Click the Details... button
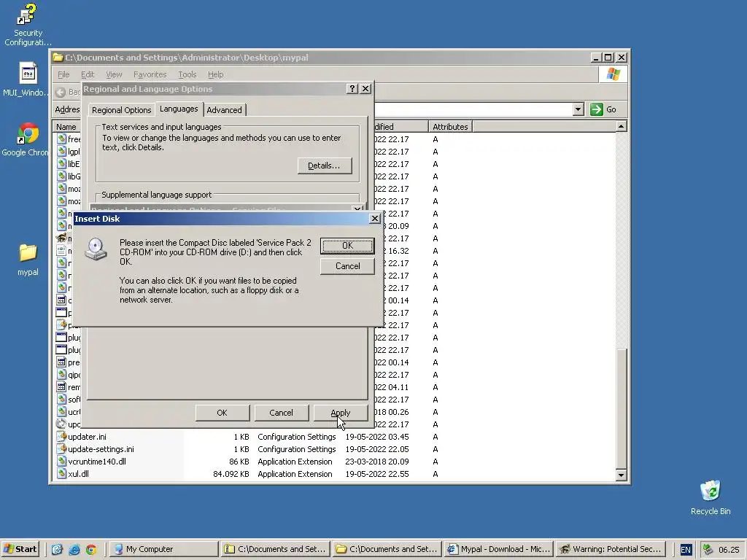Viewport: 747px width, 560px height. [x=325, y=166]
